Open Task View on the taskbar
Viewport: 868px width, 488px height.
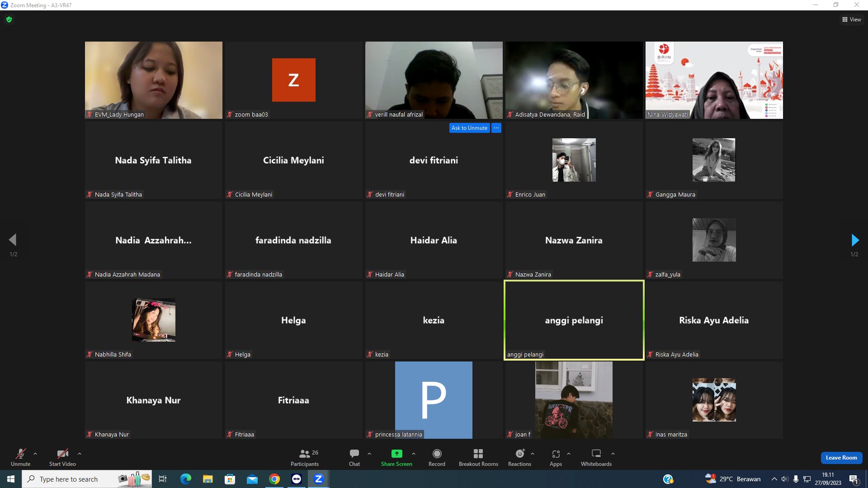pyautogui.click(x=163, y=479)
